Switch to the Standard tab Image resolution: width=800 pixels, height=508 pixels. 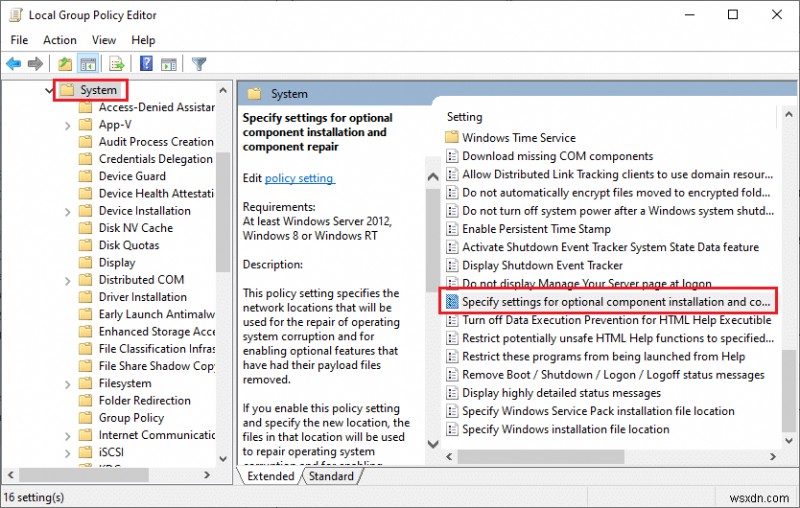(x=331, y=476)
